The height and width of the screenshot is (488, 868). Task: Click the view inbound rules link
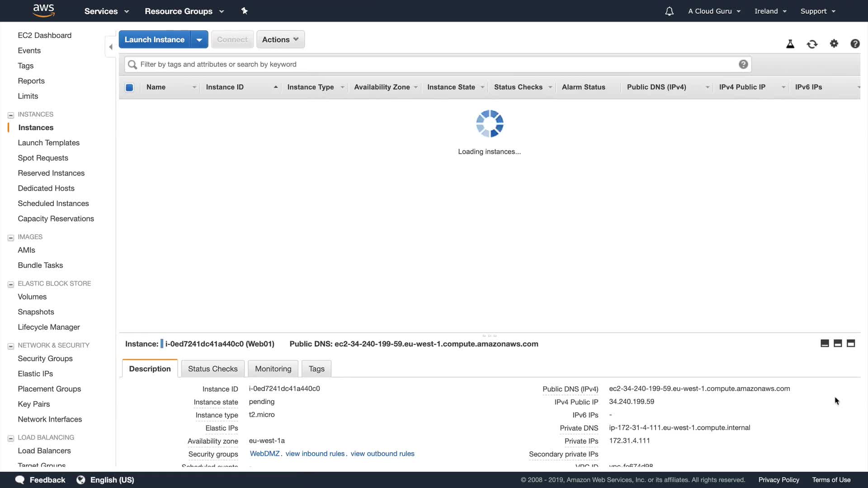pyautogui.click(x=315, y=454)
